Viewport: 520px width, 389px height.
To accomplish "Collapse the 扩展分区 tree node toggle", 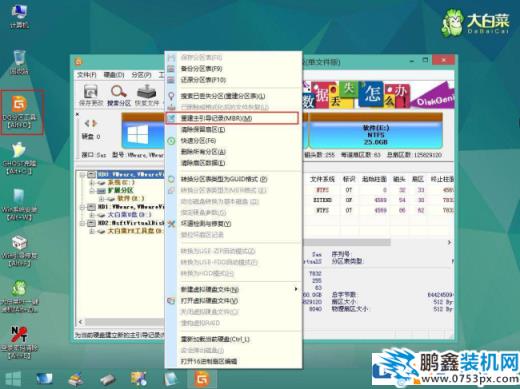I will (92, 191).
